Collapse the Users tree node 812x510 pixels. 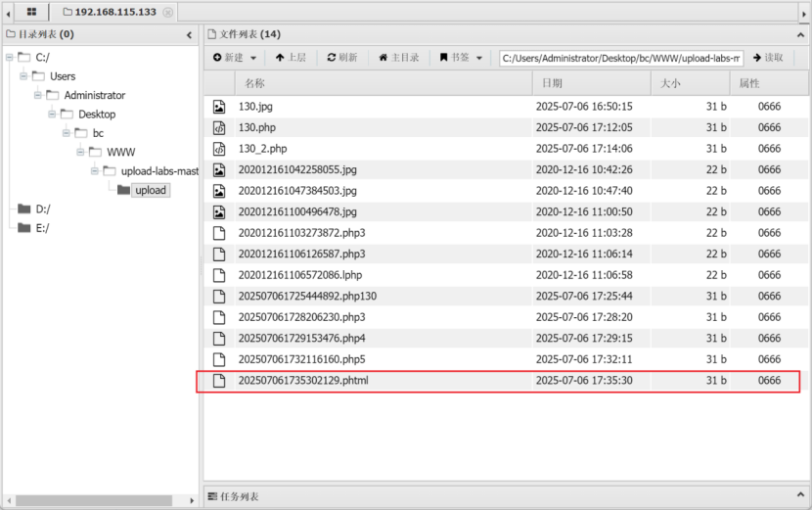(x=23, y=76)
